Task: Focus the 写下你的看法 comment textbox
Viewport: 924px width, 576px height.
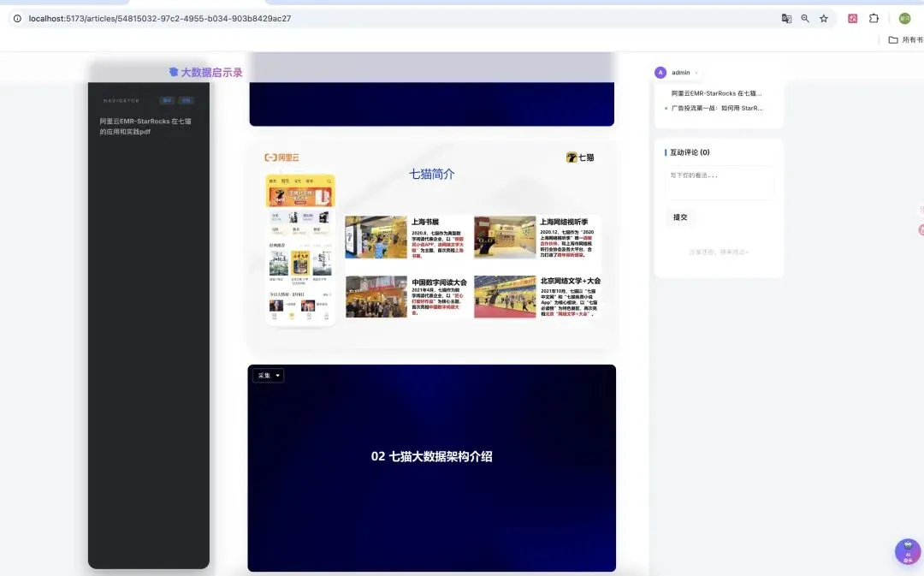Action: tap(719, 183)
